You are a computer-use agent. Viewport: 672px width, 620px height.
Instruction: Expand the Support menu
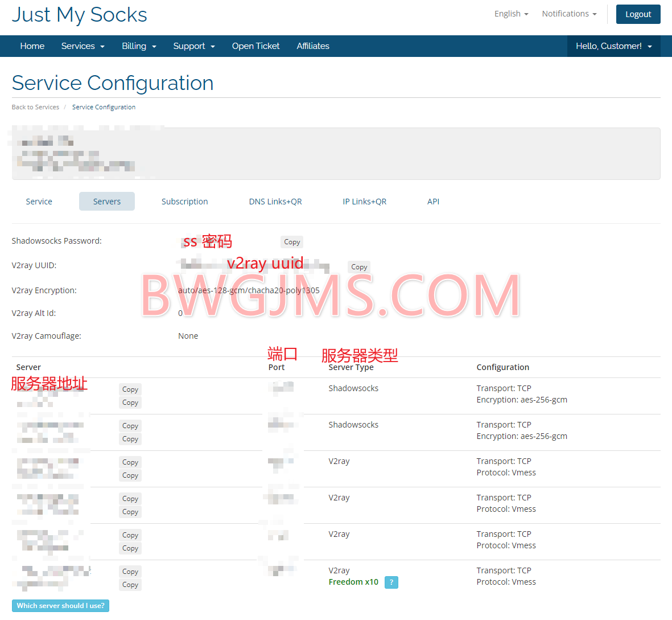pyautogui.click(x=194, y=46)
